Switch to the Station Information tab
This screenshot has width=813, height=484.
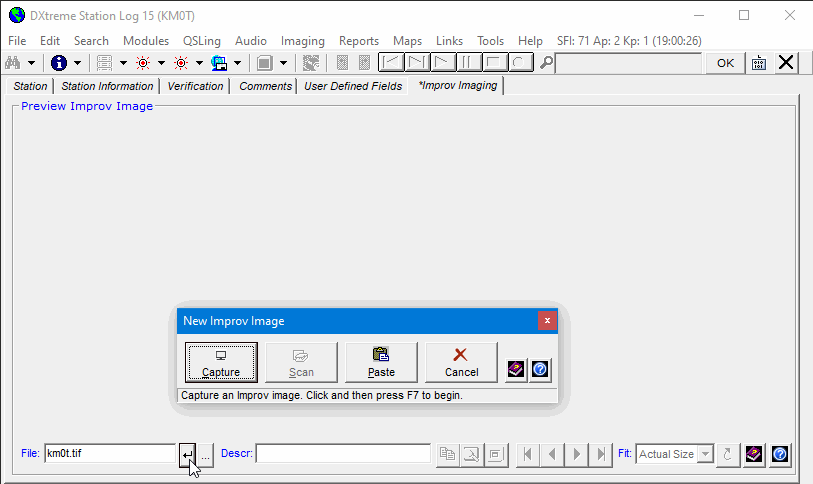tap(107, 86)
